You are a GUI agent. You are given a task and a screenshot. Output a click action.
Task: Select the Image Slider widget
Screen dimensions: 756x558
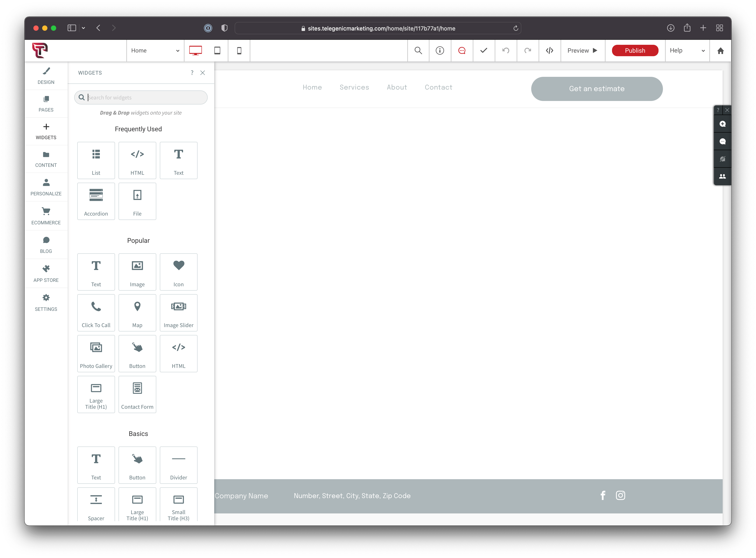(x=178, y=313)
